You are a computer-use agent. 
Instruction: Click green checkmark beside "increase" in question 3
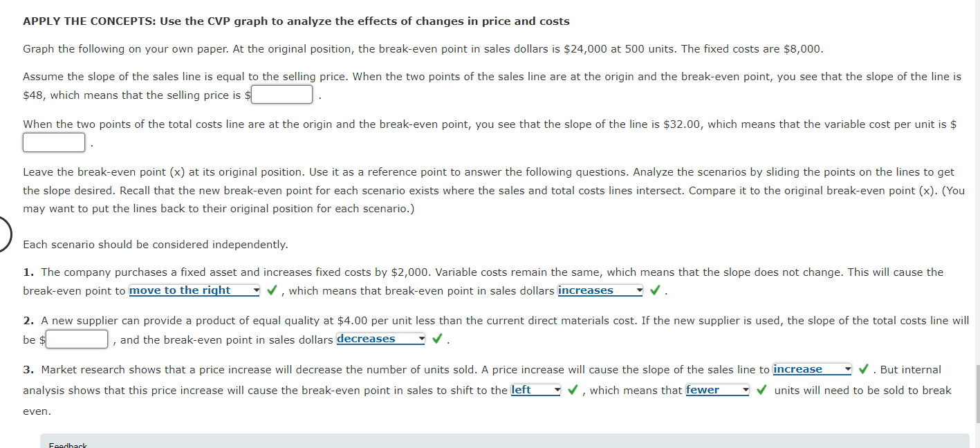[x=862, y=368]
